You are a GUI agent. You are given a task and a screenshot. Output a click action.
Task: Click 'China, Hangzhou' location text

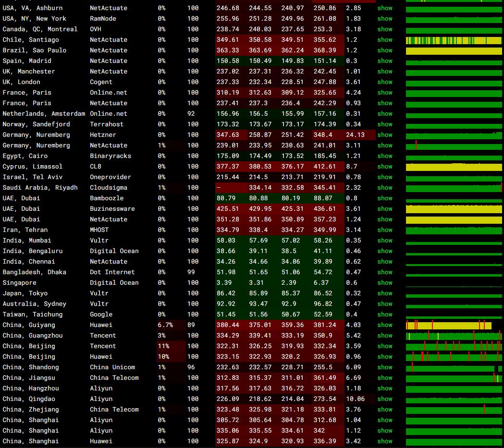click(x=31, y=388)
